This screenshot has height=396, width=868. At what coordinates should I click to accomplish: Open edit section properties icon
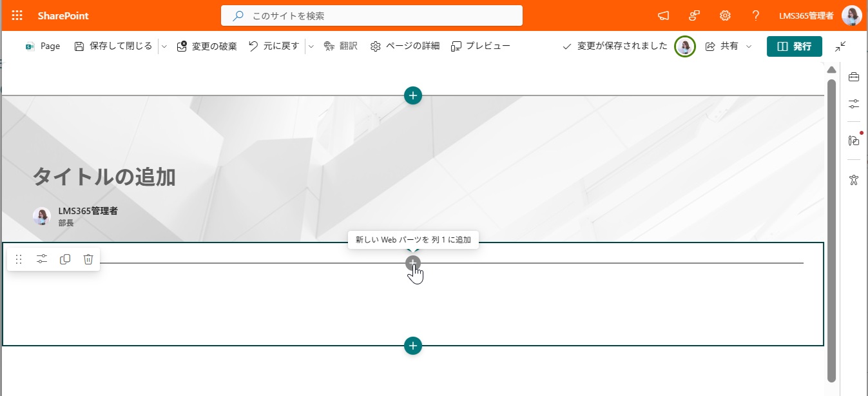(42, 259)
